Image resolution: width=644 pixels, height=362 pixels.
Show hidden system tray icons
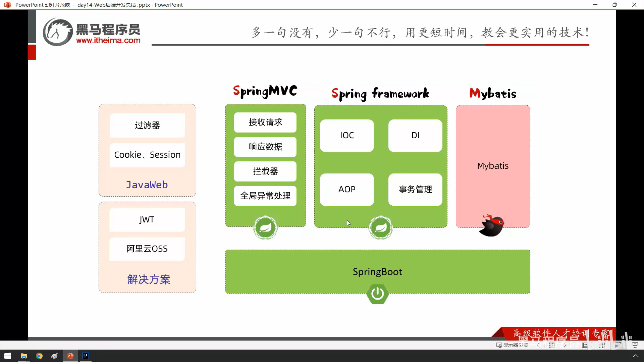635,356
